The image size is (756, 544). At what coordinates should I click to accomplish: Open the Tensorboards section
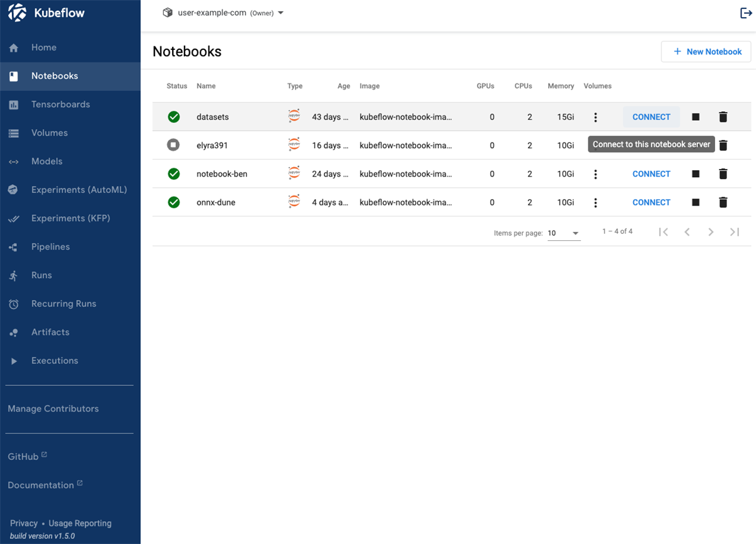coord(60,104)
